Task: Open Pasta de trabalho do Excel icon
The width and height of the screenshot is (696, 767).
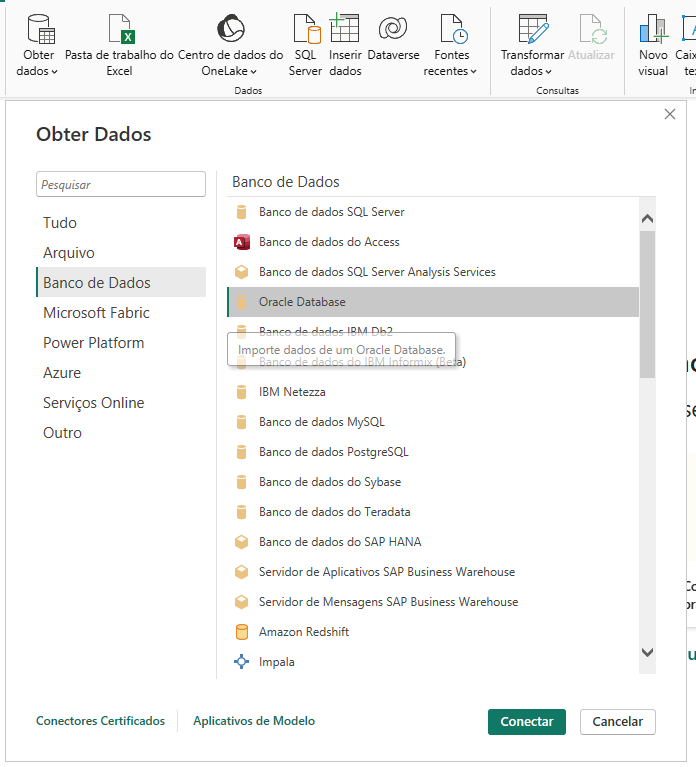Action: (x=121, y=29)
